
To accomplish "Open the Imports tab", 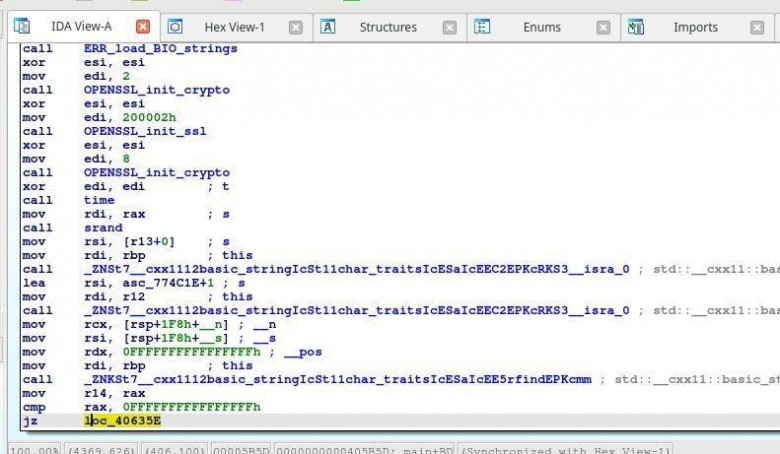I will click(x=695, y=27).
